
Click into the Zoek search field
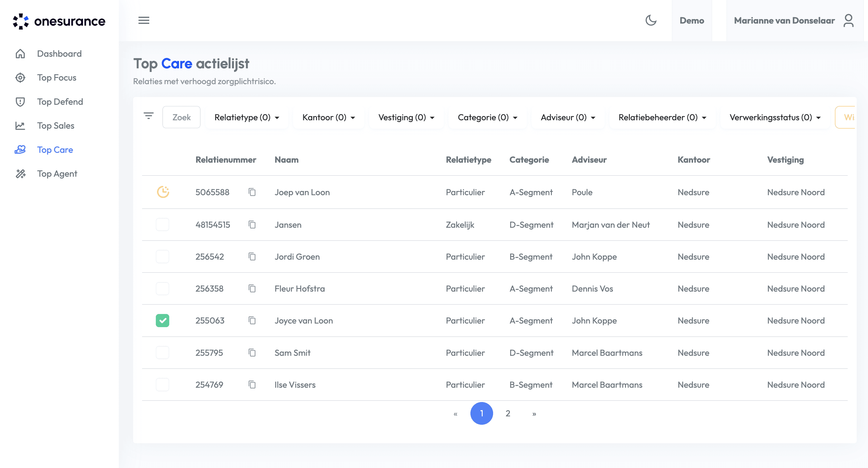181,117
